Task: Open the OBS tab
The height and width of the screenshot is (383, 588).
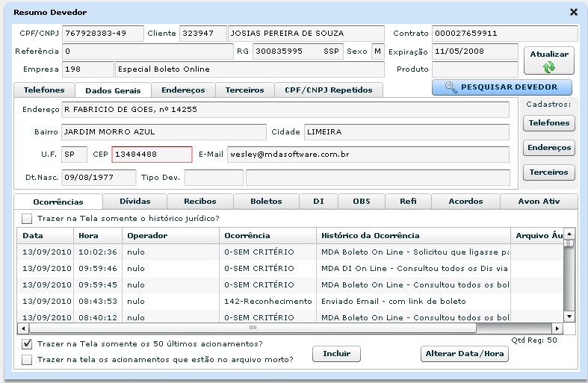Action: [362, 202]
